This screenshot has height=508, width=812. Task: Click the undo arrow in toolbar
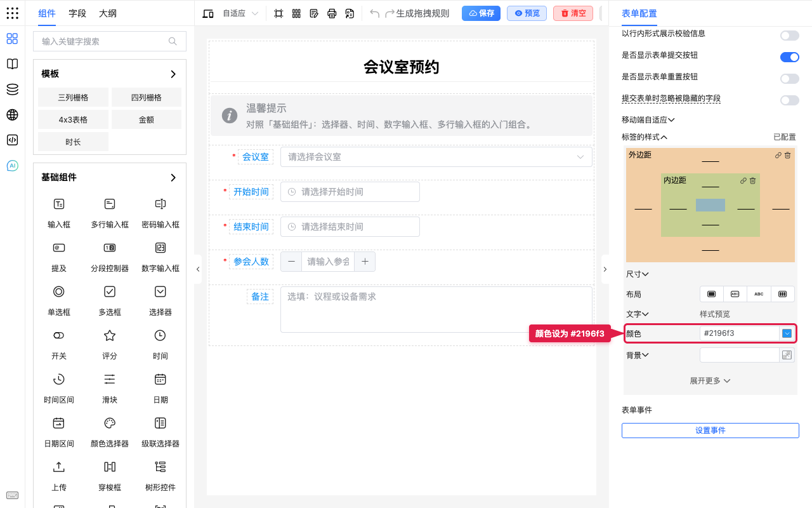[375, 13]
